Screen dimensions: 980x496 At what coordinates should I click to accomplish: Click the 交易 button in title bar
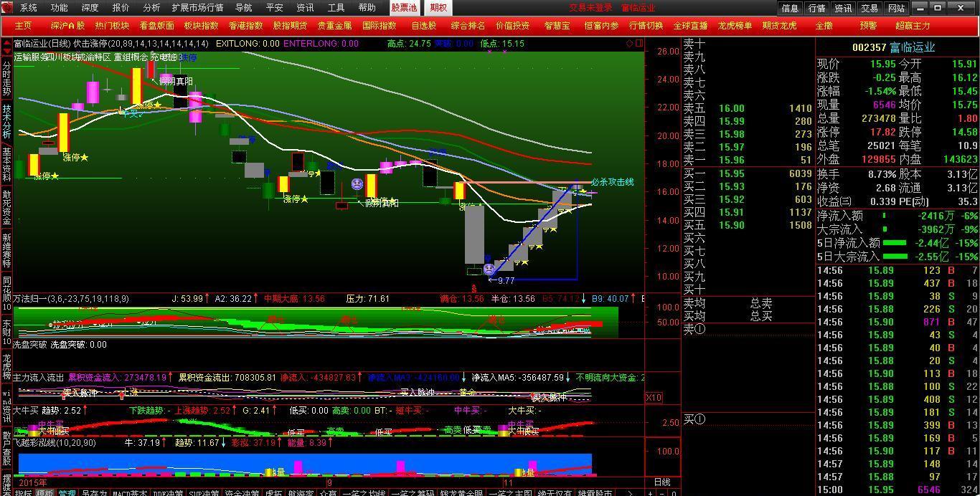click(x=870, y=8)
